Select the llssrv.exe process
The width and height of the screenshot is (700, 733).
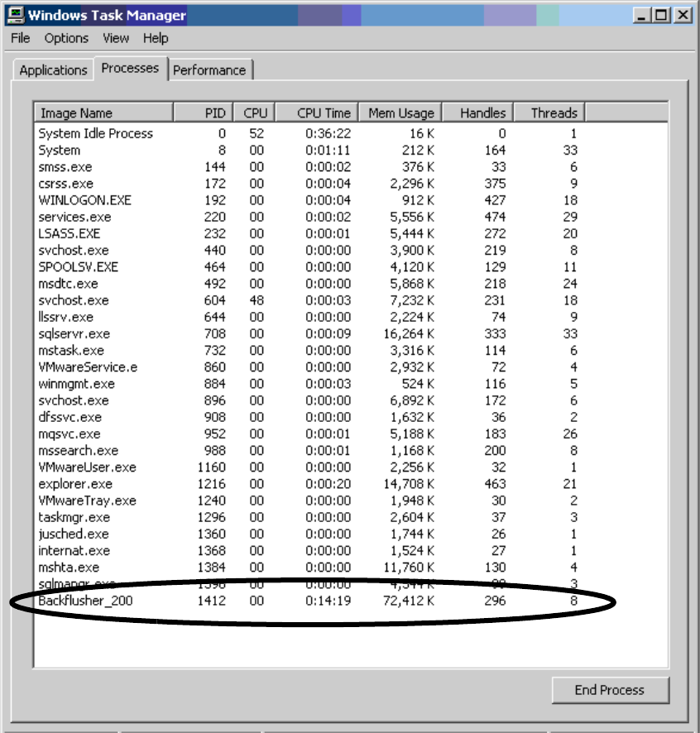pyautogui.click(x=309, y=317)
